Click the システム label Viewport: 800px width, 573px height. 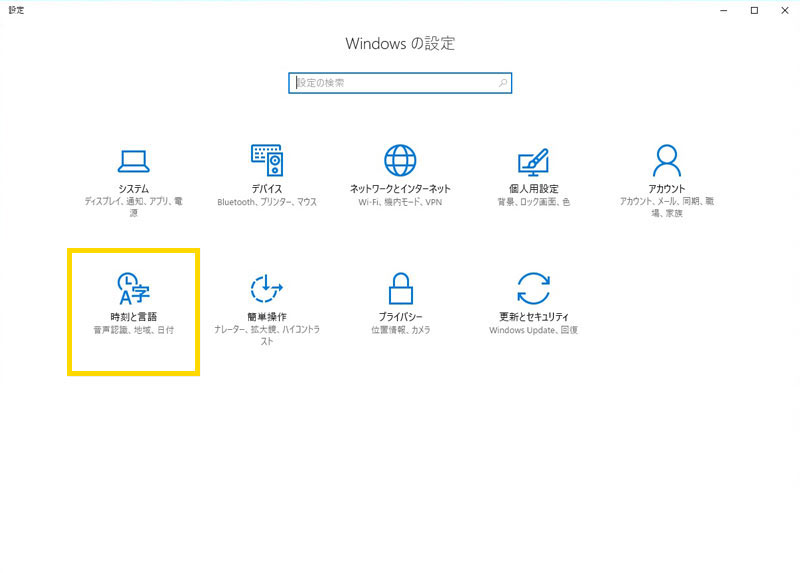click(x=134, y=189)
